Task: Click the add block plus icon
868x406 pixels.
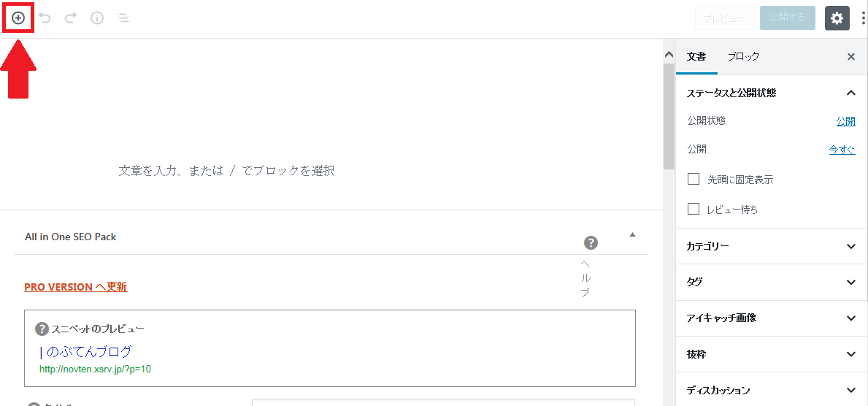Action: 18,18
